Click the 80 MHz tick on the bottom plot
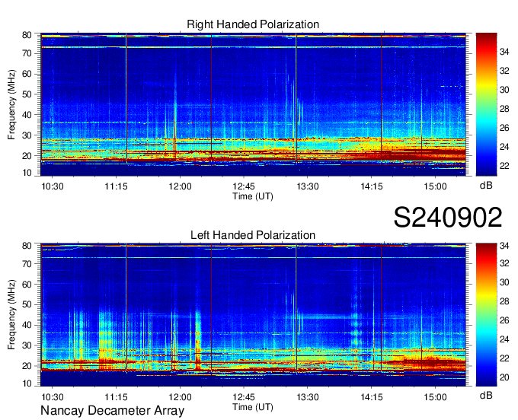 [27, 246]
